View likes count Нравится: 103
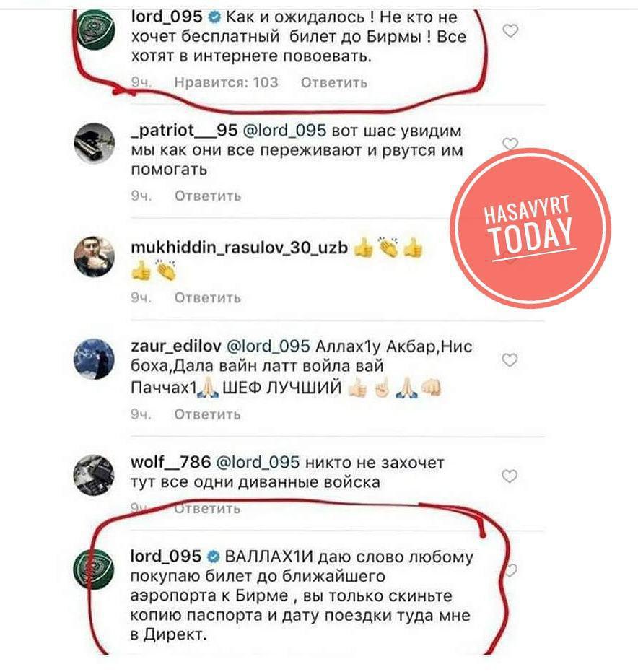 [226, 82]
